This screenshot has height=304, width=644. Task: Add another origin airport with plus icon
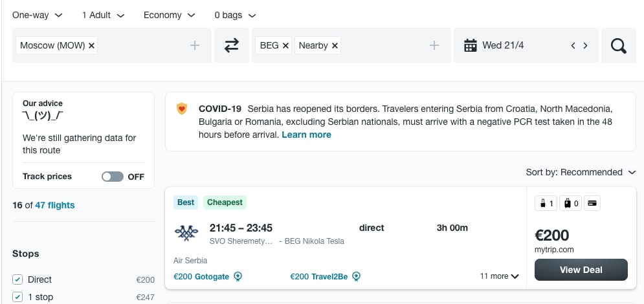[x=195, y=45]
